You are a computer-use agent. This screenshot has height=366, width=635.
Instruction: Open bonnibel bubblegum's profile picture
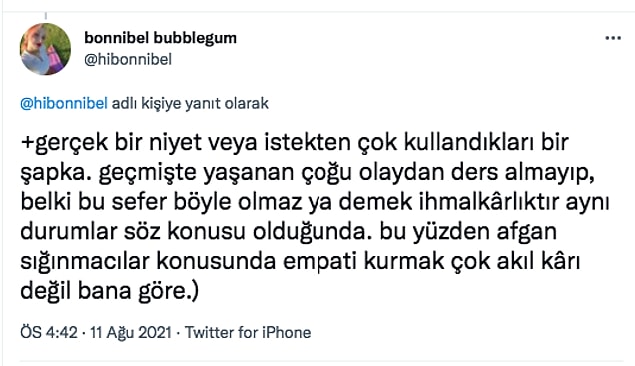click(45, 49)
